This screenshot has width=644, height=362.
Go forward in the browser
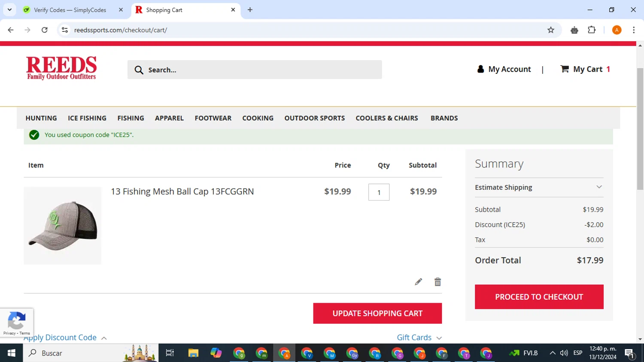pos(27,30)
